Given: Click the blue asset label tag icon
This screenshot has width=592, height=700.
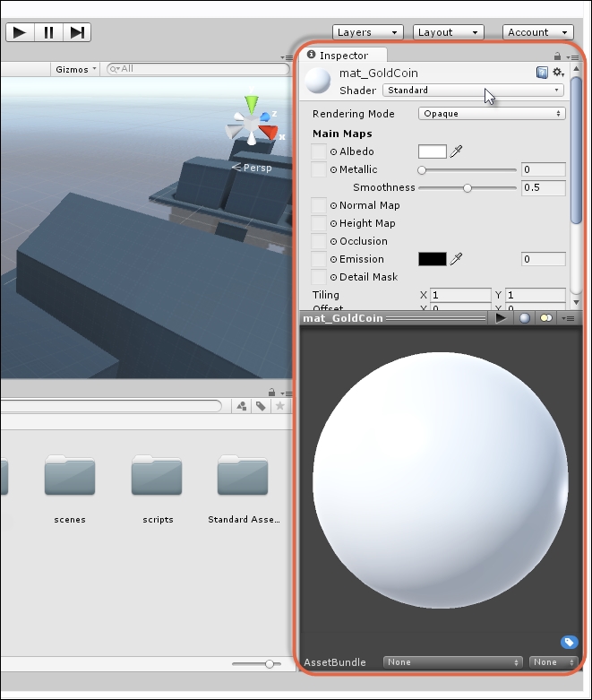Looking at the screenshot, I should click(x=570, y=642).
